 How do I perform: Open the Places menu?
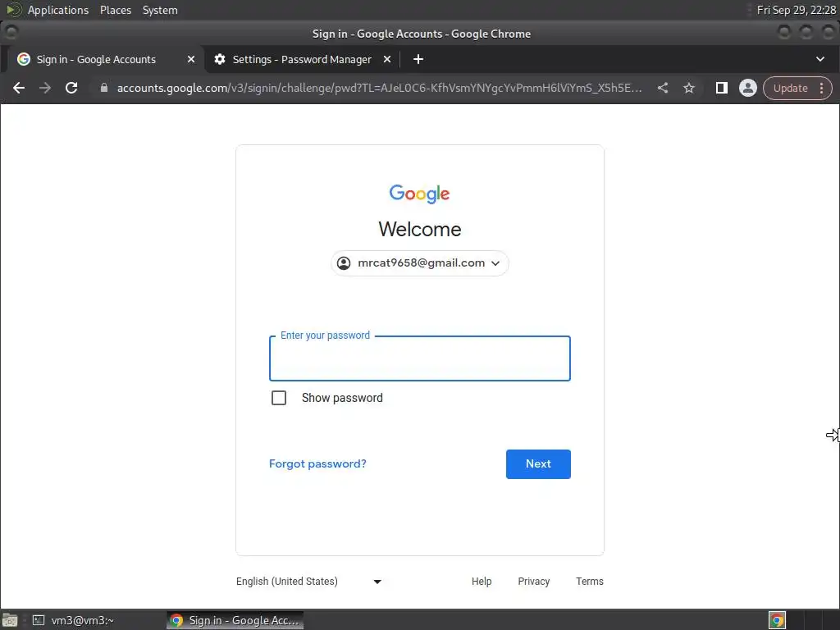click(116, 10)
